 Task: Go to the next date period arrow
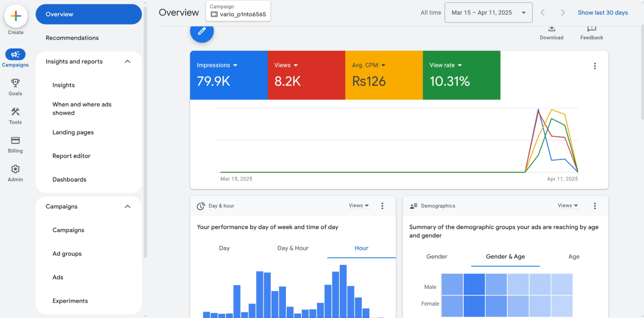(x=562, y=13)
